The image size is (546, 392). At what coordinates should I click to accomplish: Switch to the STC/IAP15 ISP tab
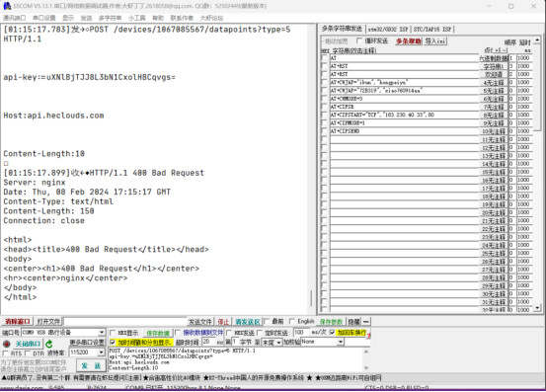pyautogui.click(x=432, y=30)
